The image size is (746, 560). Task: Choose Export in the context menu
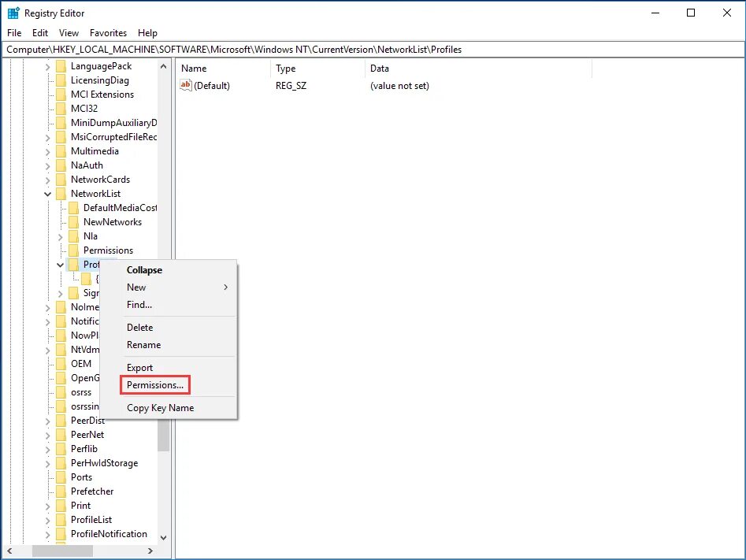(140, 368)
